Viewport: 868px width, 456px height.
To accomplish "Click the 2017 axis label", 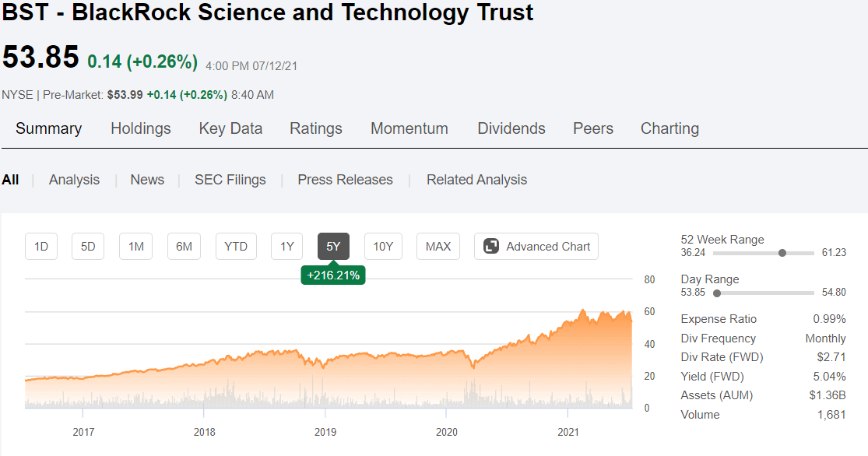I will pos(83,432).
